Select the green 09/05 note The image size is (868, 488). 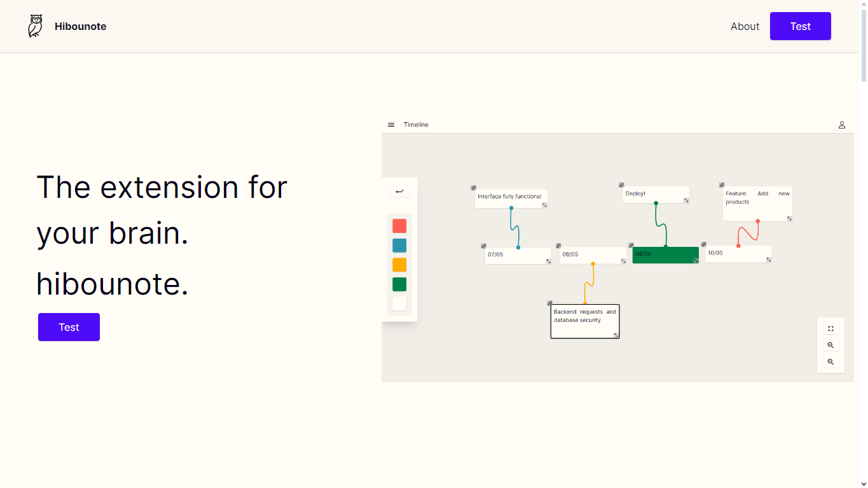coord(665,255)
